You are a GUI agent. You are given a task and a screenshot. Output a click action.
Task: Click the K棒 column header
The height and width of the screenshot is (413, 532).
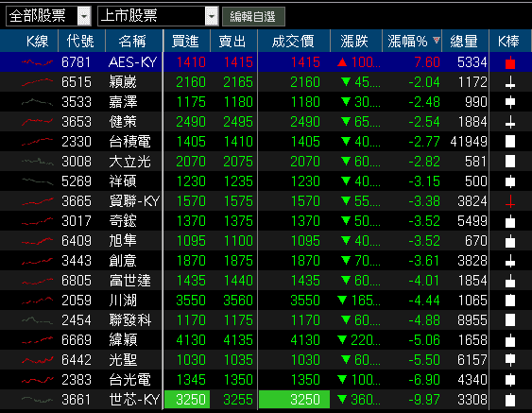click(510, 42)
